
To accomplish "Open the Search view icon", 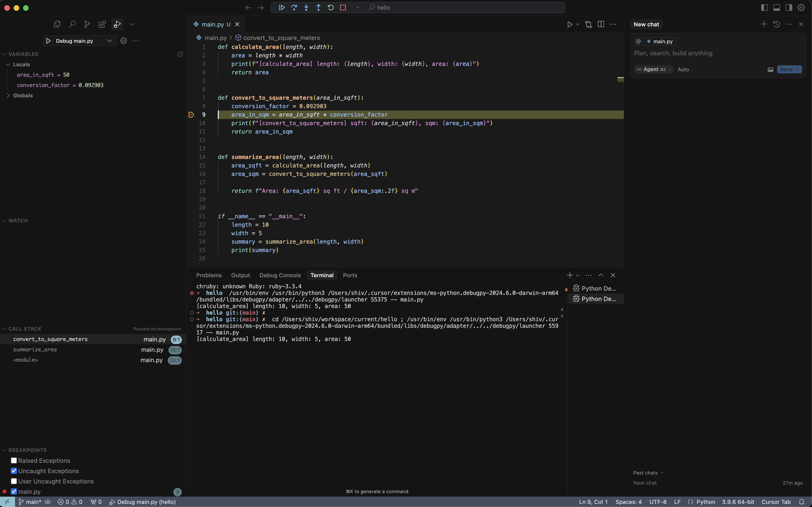I will click(x=72, y=24).
